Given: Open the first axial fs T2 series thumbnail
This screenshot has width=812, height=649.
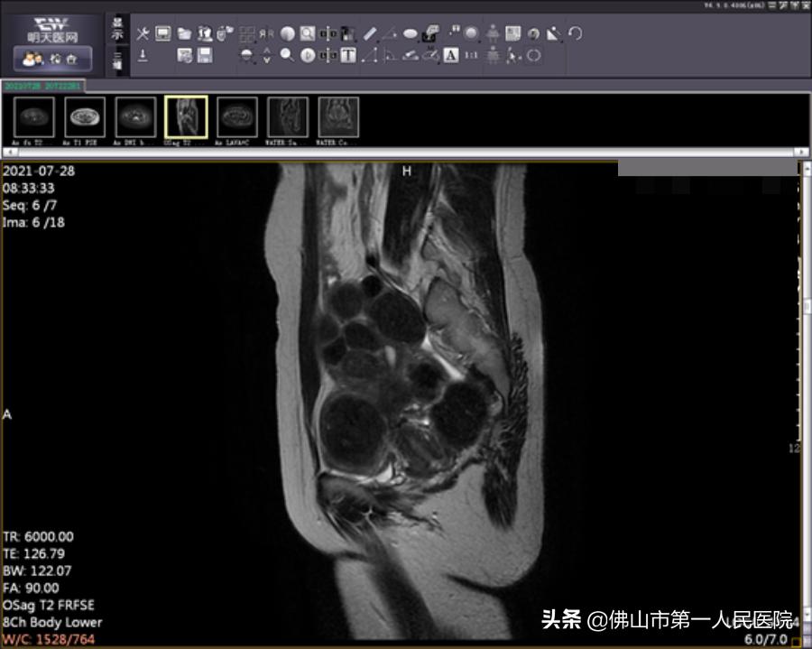Looking at the screenshot, I should [x=34, y=117].
